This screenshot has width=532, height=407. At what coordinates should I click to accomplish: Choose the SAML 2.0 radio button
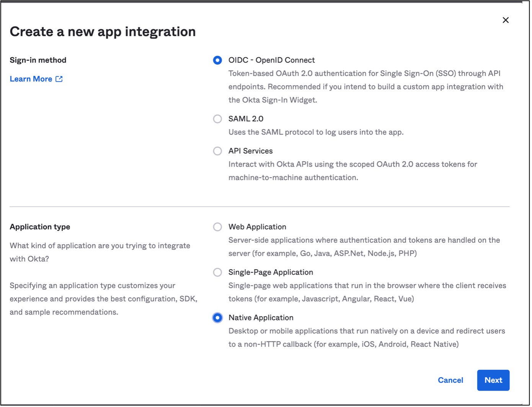(x=217, y=119)
